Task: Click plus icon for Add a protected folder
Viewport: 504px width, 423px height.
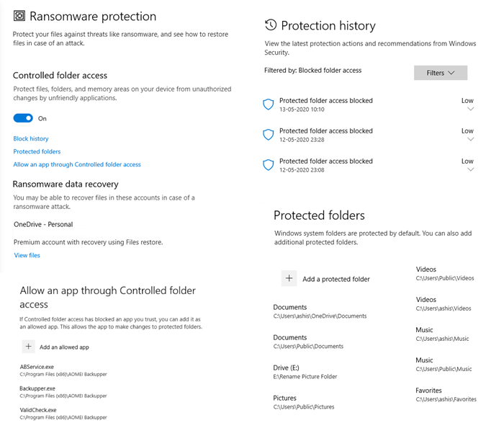Action: (x=289, y=278)
